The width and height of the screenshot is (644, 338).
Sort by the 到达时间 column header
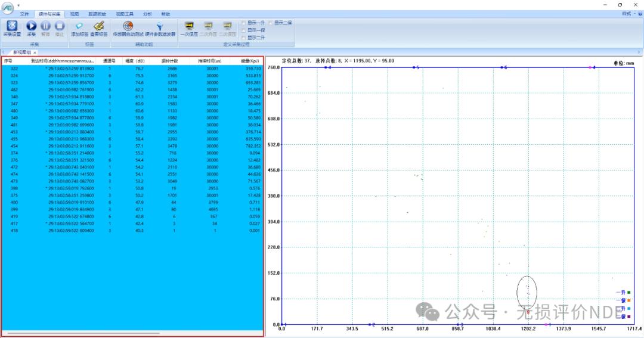63,61
